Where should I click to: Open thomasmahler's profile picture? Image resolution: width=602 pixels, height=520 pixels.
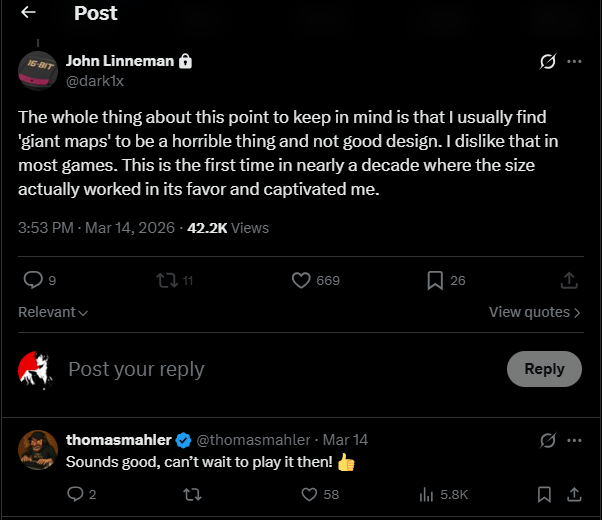pos(38,450)
